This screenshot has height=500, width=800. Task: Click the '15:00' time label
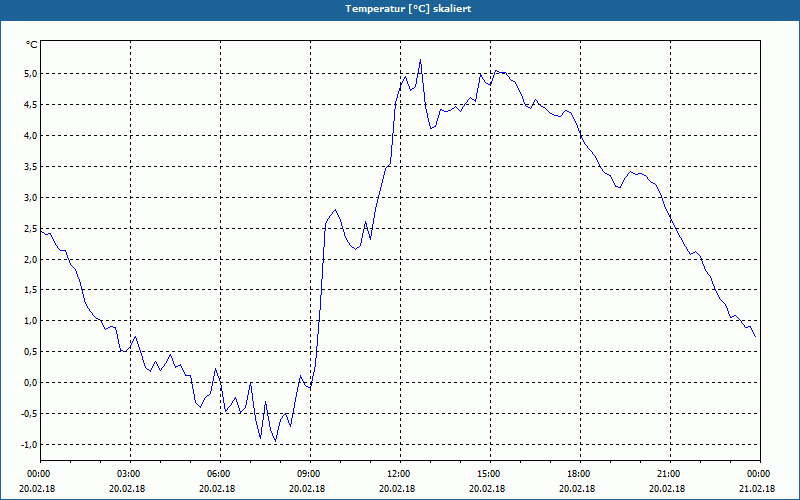pyautogui.click(x=488, y=474)
